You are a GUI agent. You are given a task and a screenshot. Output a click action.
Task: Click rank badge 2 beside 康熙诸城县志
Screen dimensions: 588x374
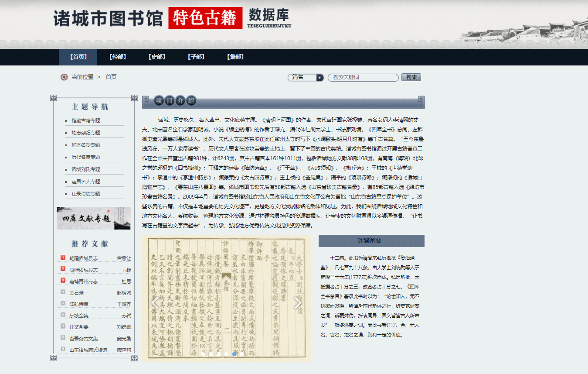coord(63,269)
